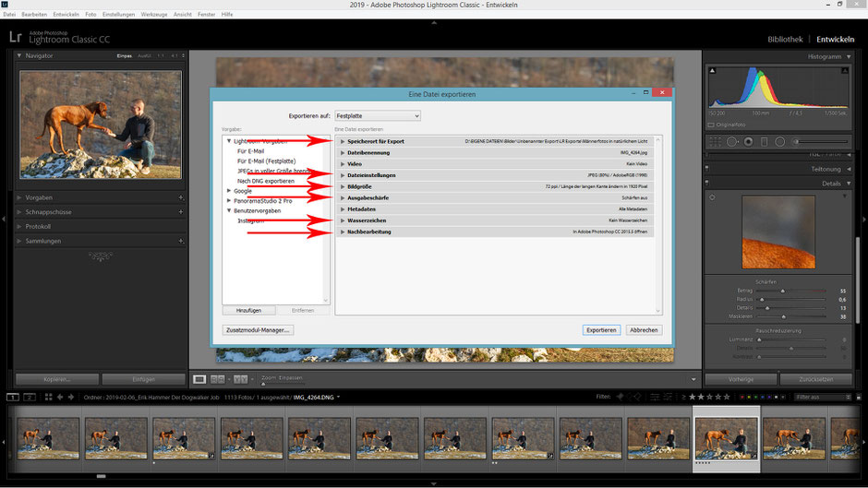This screenshot has width=868, height=488.
Task: Open the Filter aus dropdown
Action: (822, 397)
